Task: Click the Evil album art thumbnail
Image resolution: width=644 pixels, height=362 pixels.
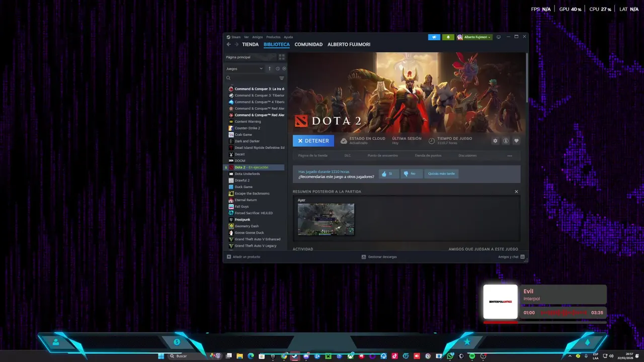Action: (500, 302)
